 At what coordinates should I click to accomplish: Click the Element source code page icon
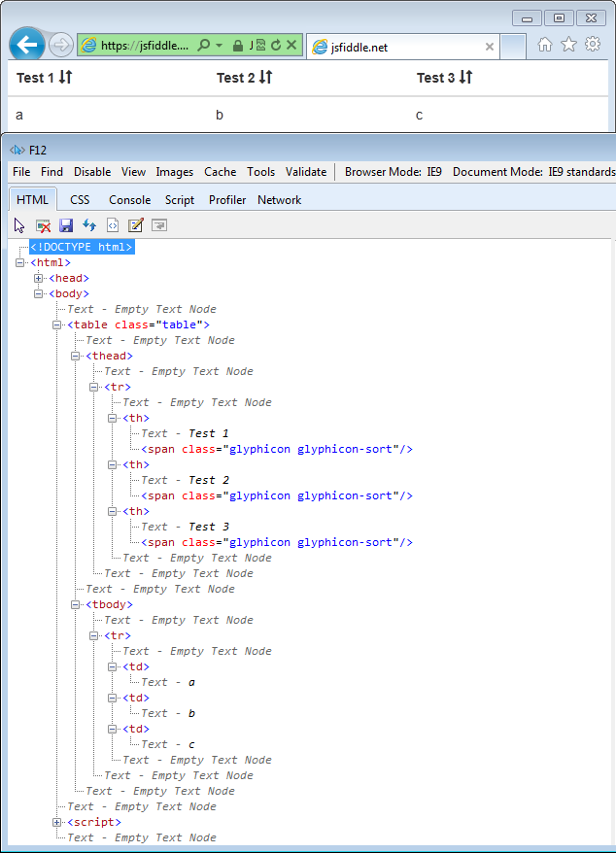point(113,225)
